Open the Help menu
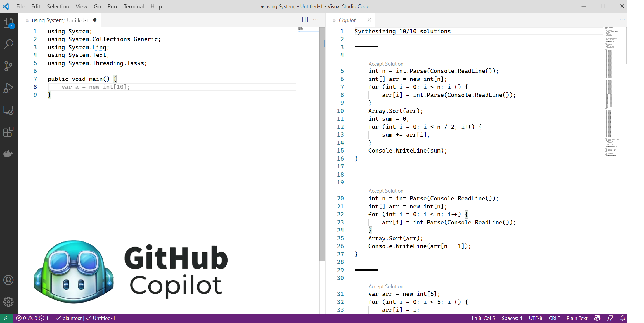The height and width of the screenshot is (323, 644). pos(156,6)
